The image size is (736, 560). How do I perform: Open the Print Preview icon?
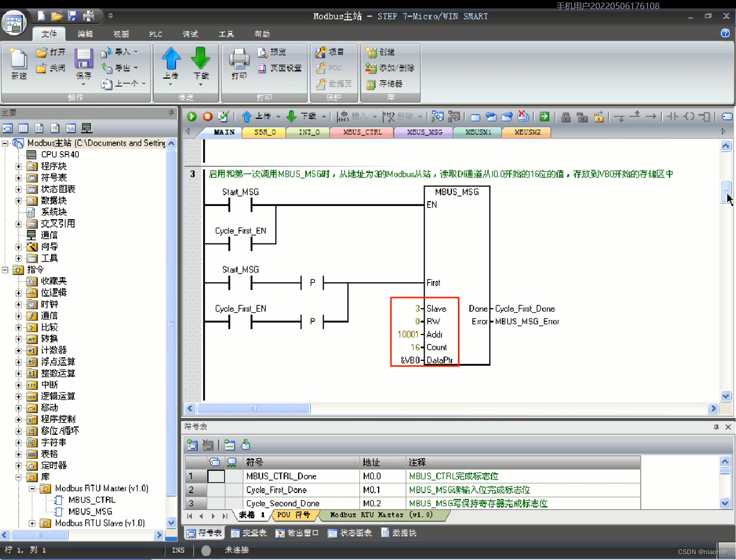(x=272, y=52)
